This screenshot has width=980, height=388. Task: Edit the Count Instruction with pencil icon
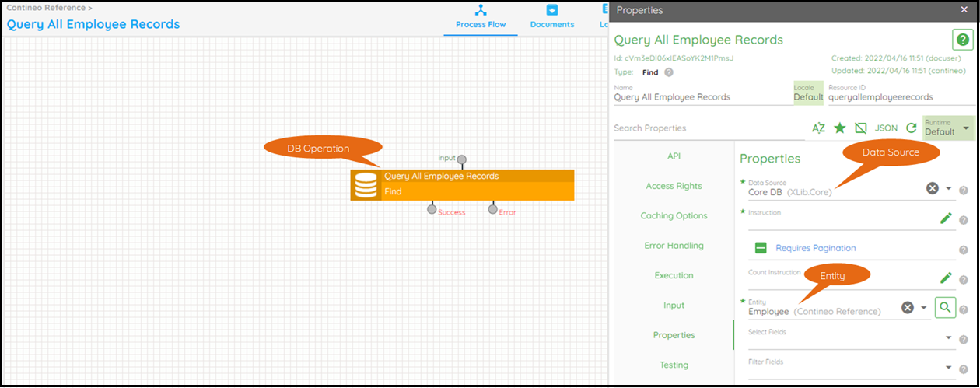click(946, 278)
